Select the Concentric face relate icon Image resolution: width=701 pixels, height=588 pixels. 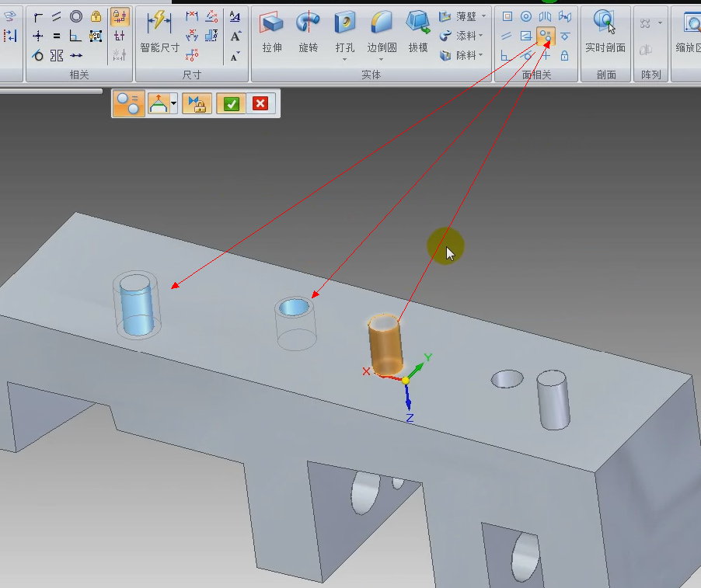coord(526,16)
